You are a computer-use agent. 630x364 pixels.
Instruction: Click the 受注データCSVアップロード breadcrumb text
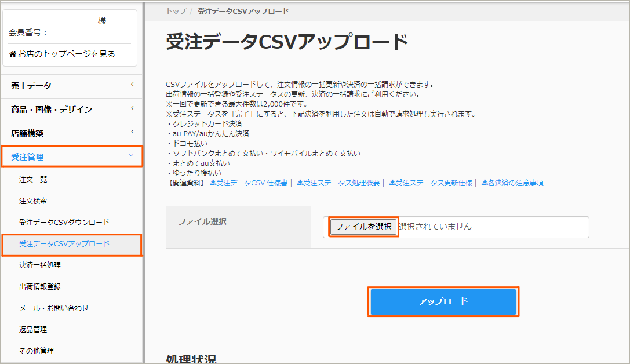click(243, 11)
